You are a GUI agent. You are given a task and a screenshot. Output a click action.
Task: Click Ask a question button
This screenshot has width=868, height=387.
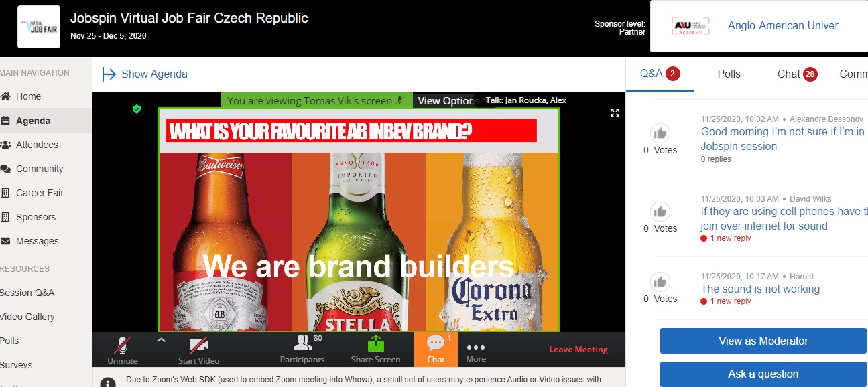tap(763, 374)
